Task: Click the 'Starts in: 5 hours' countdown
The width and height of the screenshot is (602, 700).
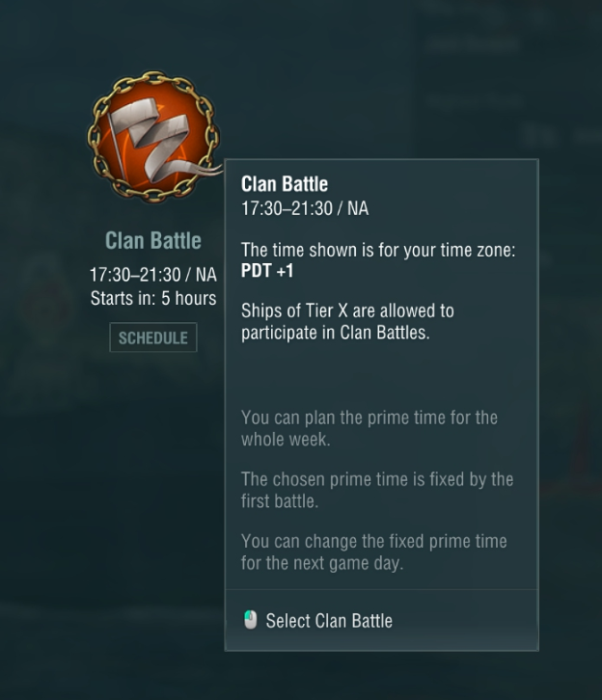Action: 153,298
